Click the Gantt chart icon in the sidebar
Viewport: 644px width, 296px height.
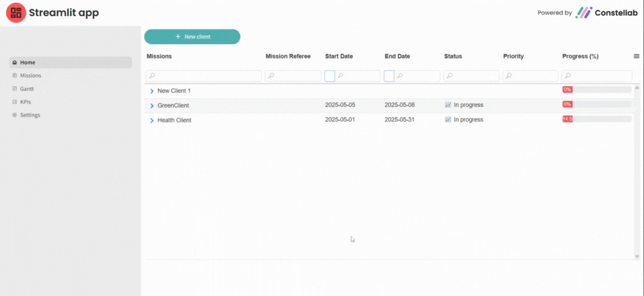(15, 89)
